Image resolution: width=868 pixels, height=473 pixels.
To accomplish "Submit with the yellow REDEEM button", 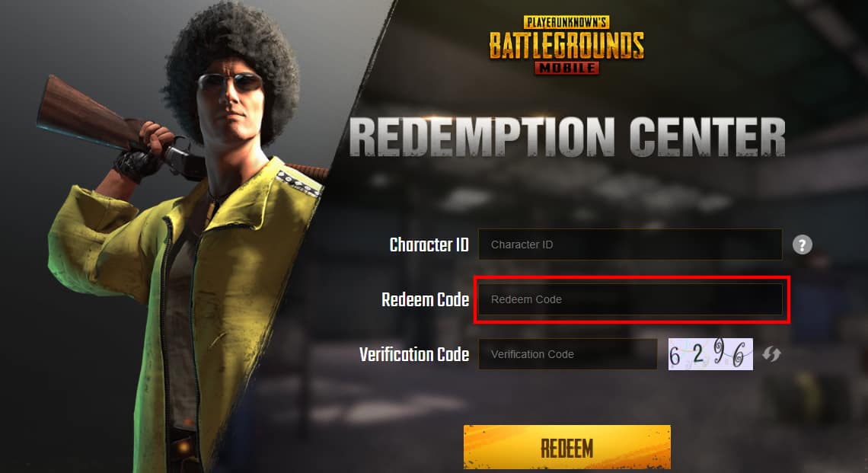I will coord(566,448).
